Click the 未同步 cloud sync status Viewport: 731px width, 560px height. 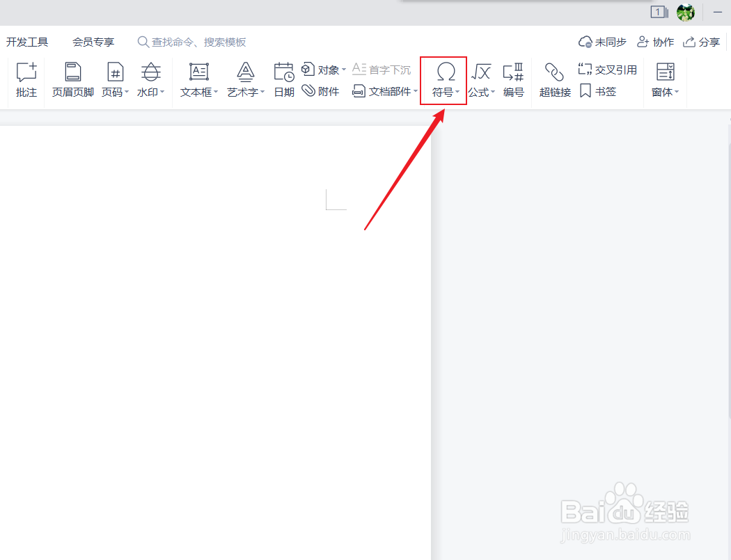602,42
